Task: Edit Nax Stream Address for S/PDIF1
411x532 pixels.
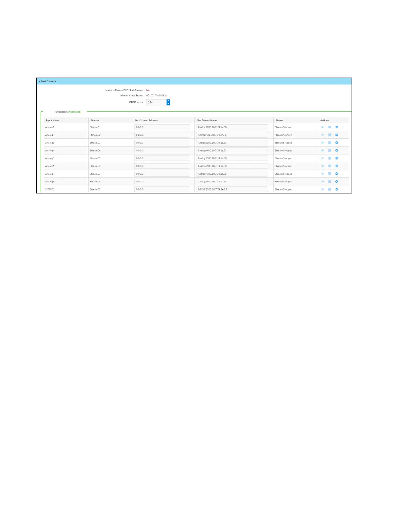Action: pyautogui.click(x=162, y=189)
